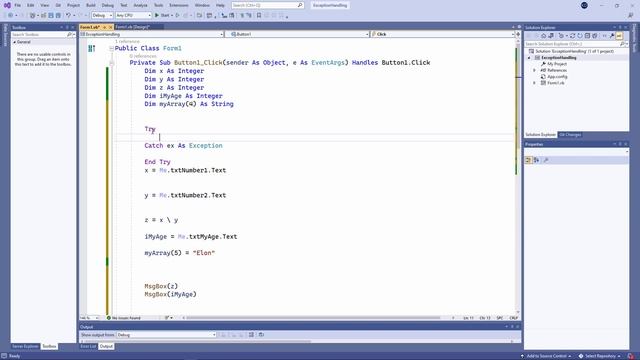This screenshot has height=360, width=640.
Task: Switch to Error List tab
Action: 88,346
